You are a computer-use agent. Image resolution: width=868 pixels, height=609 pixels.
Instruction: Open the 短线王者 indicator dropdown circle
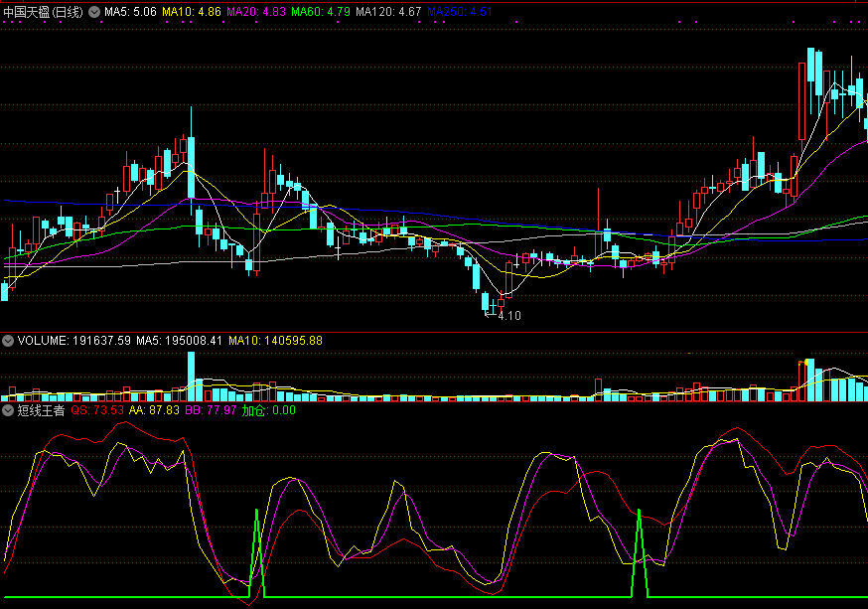[8, 410]
